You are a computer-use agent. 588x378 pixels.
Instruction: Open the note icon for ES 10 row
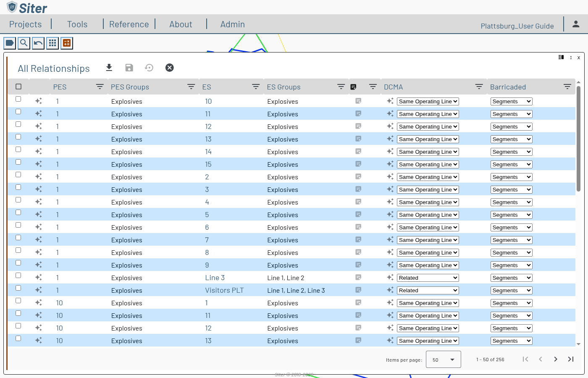(358, 101)
